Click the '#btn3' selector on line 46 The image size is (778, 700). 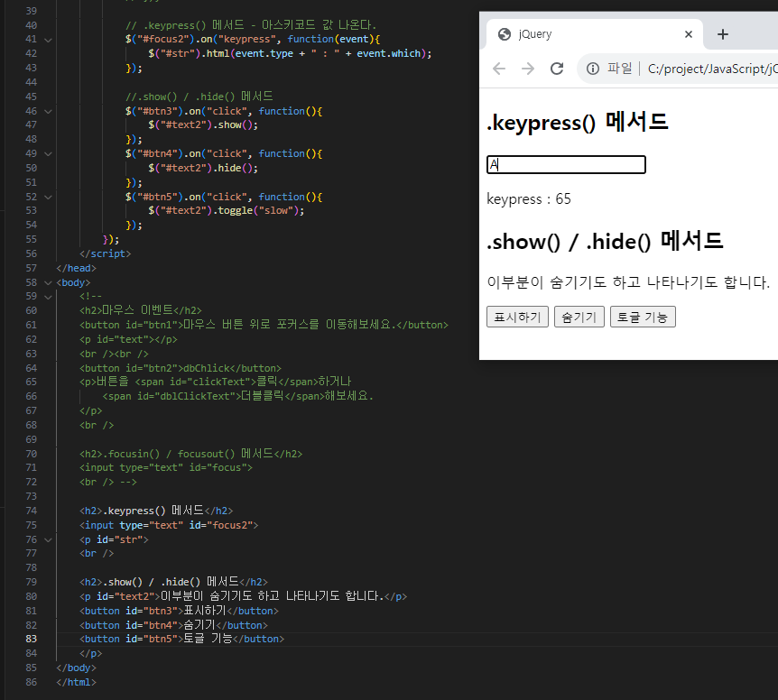tap(158, 111)
